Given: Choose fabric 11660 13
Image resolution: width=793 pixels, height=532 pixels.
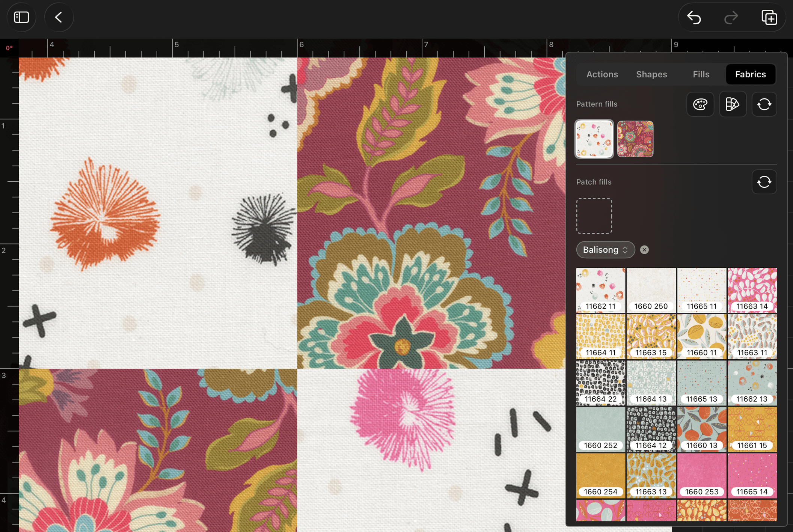Looking at the screenshot, I should [702, 430].
